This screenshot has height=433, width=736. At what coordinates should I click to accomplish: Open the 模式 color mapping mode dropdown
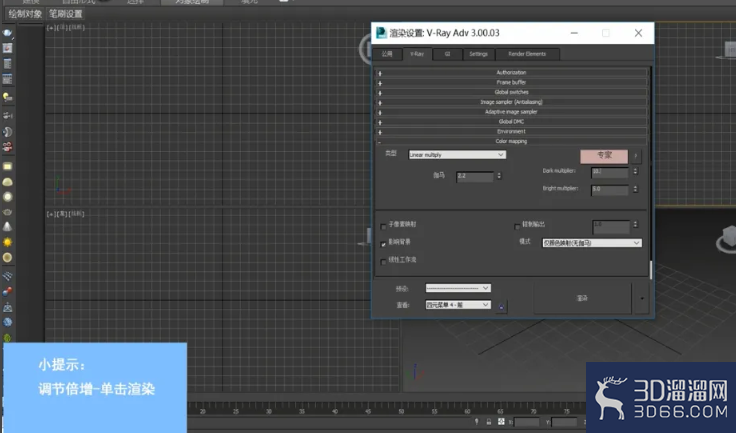pyautogui.click(x=592, y=243)
